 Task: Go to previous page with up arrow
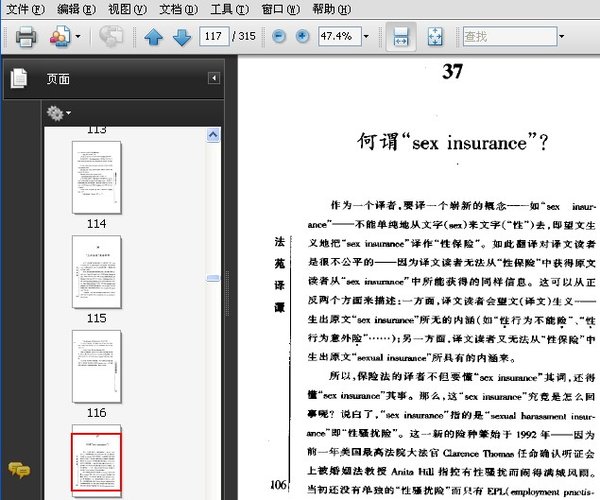coord(153,37)
